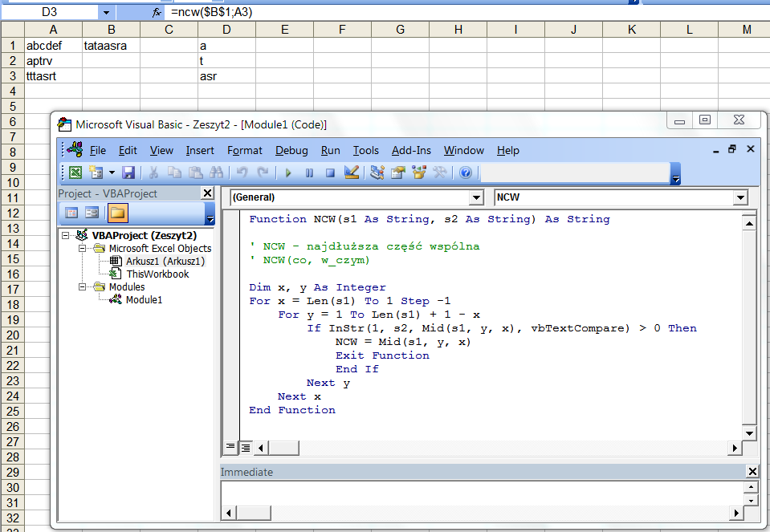Open the Insert menu
Image resolution: width=770 pixels, height=532 pixels.
tap(200, 150)
